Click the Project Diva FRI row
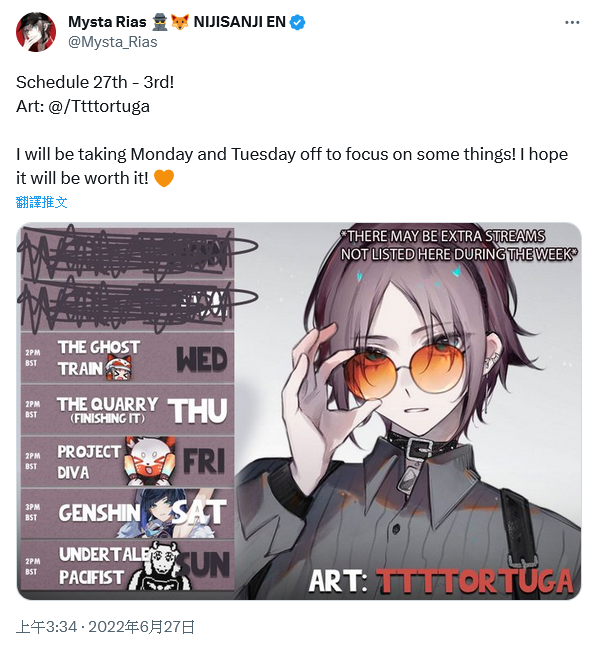The height and width of the screenshot is (653, 598). point(127,462)
